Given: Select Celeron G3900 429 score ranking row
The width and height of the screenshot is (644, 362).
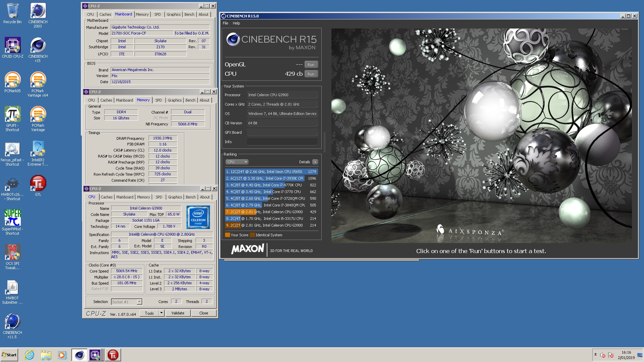Looking at the screenshot, I should (271, 212).
